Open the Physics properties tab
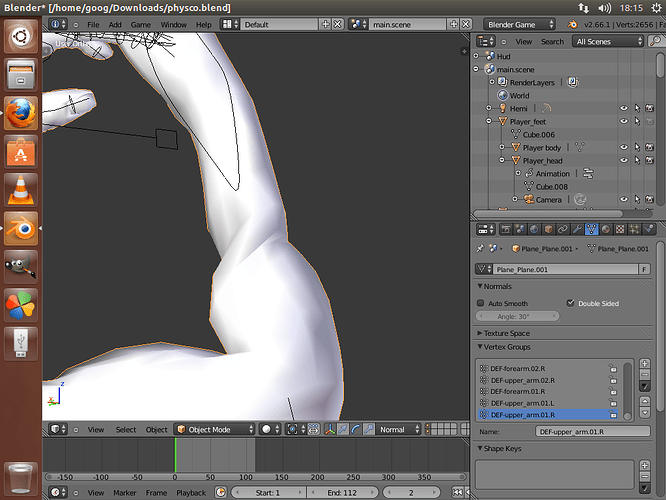Viewport: 666px width, 500px height. tap(649, 229)
